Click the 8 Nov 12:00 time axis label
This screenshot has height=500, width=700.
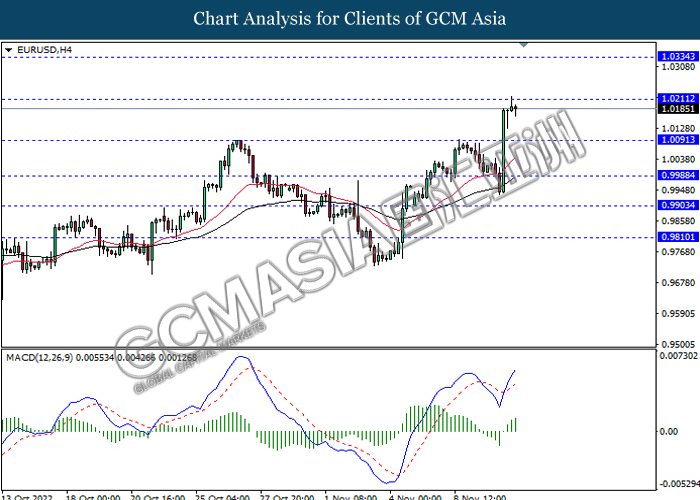tap(480, 496)
